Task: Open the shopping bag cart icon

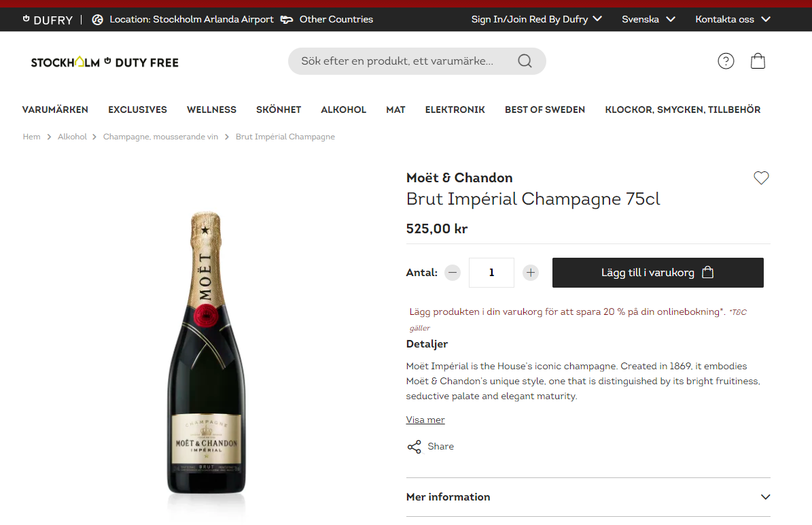Action: click(758, 61)
